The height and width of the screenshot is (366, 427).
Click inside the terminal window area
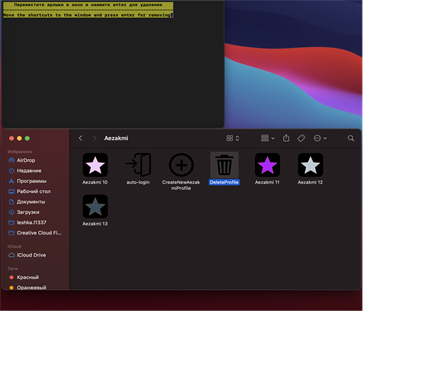(x=113, y=72)
